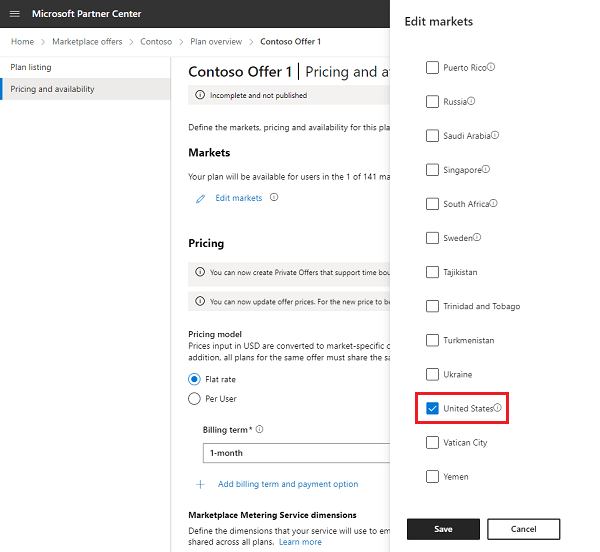600x552 pixels.
Task: Check the Ukraine market checkbox
Action: [432, 374]
